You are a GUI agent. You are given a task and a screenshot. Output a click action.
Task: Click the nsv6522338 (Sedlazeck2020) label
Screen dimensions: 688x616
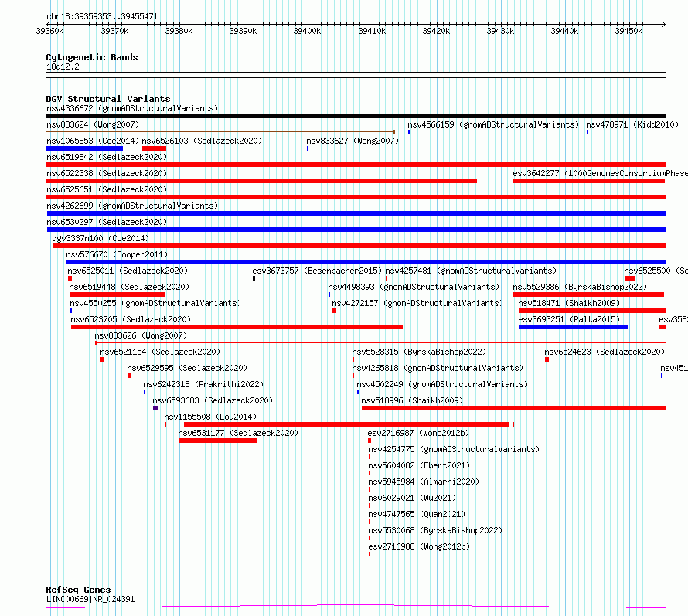tap(107, 173)
